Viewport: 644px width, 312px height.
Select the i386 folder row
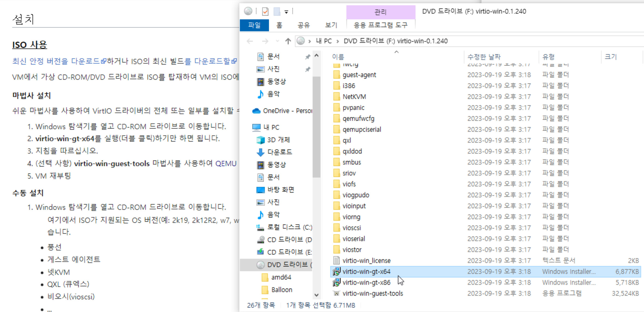485,86
